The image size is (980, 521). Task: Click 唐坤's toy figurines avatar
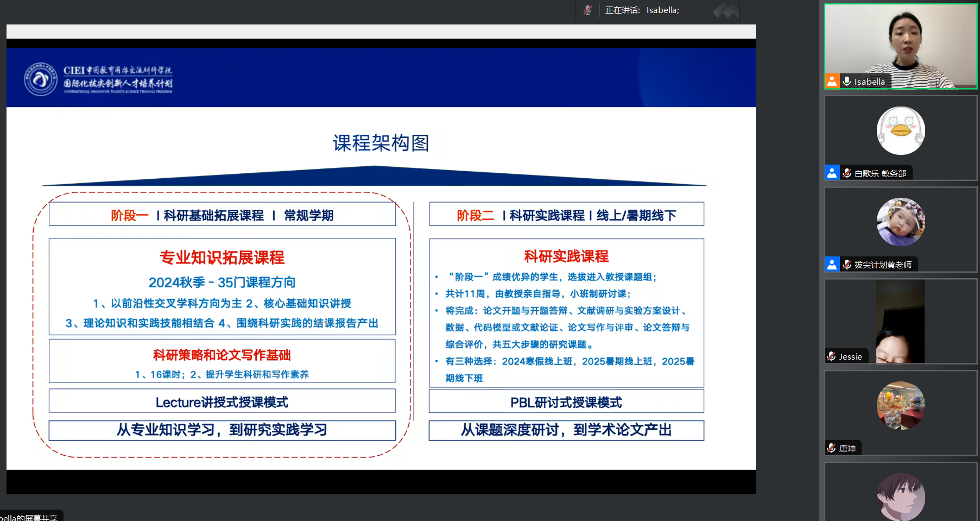coord(901,406)
